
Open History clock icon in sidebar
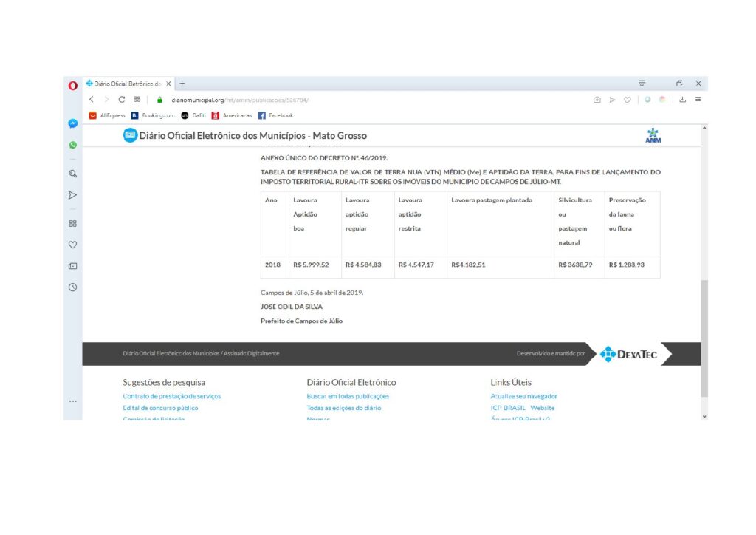click(73, 287)
